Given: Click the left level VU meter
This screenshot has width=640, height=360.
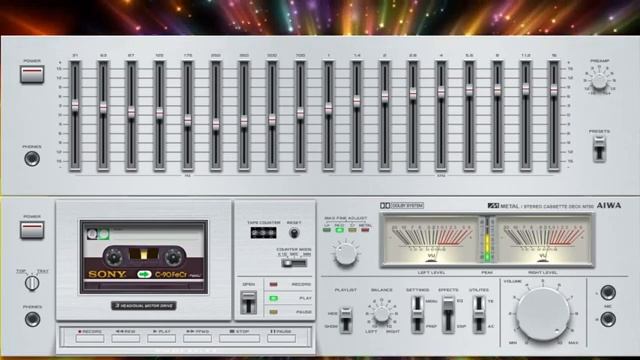Looking at the screenshot, I should click(431, 240).
